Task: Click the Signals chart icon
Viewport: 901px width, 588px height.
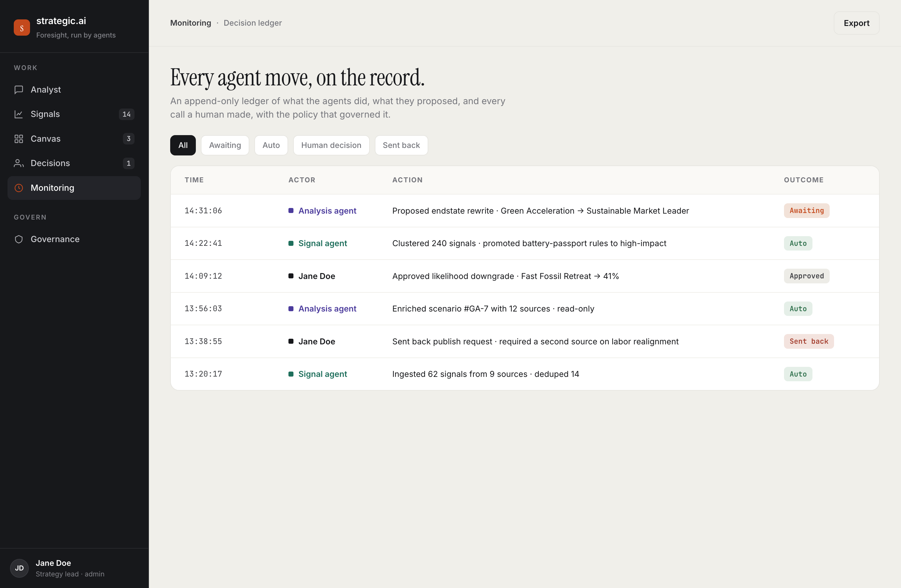Action: coord(18,114)
